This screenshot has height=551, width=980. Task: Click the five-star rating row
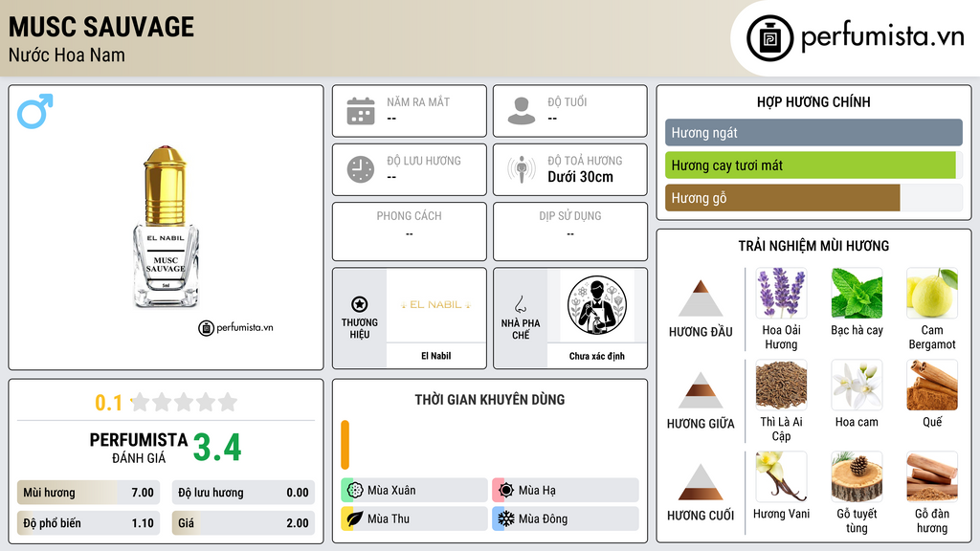point(185,402)
